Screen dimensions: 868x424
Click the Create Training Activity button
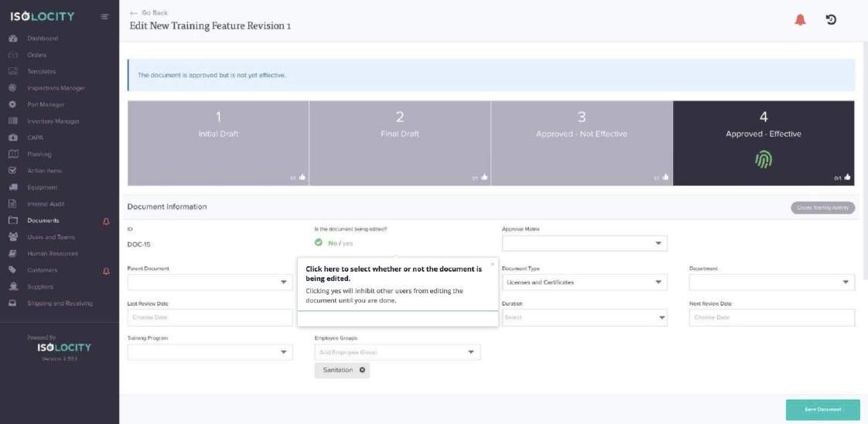pyautogui.click(x=822, y=207)
